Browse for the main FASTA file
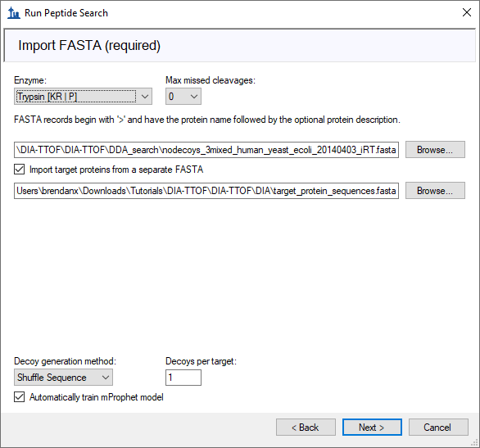Image resolution: width=480 pixels, height=448 pixels. tap(435, 150)
